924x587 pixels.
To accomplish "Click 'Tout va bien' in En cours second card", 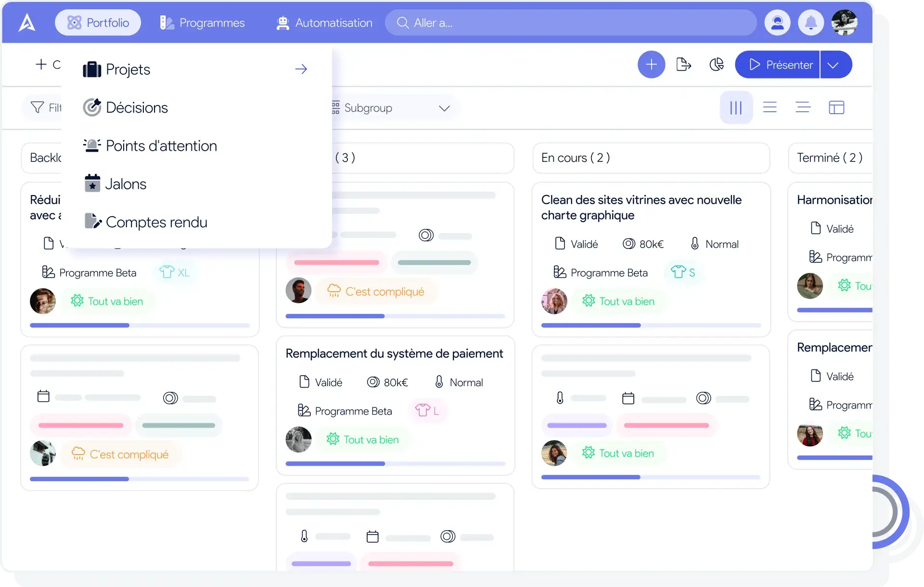I will [x=618, y=453].
